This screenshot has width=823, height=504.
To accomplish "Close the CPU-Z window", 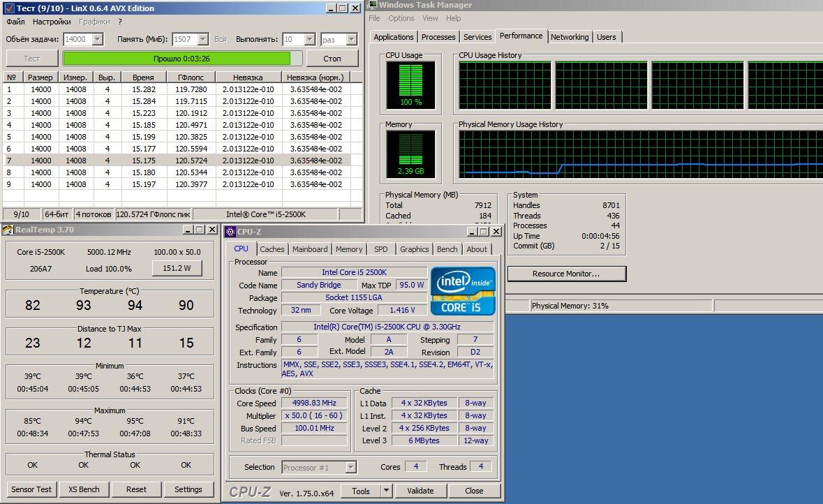I will [496, 232].
